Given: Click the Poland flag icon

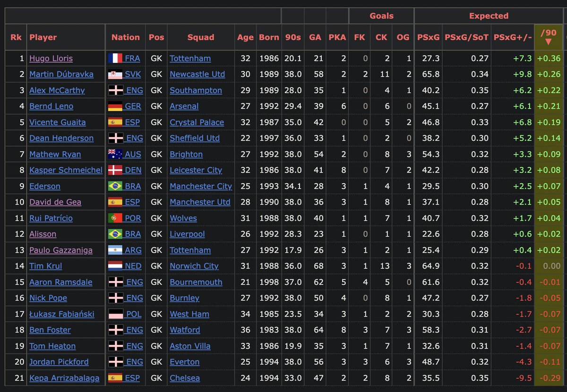Looking at the screenshot, I should (115, 314).
